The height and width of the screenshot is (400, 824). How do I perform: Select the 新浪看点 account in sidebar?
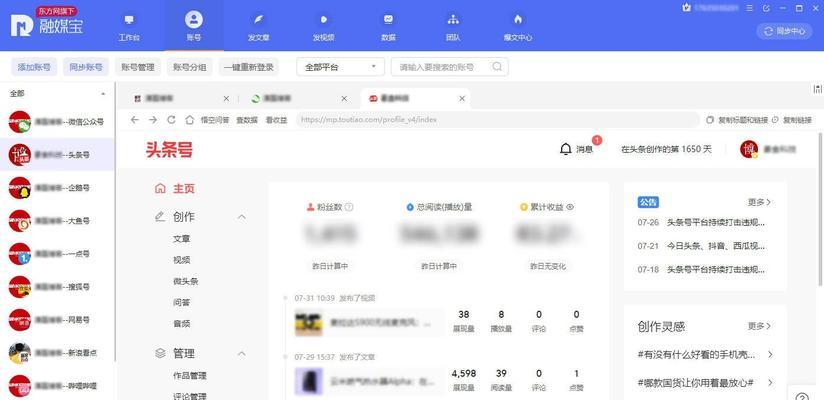57,353
